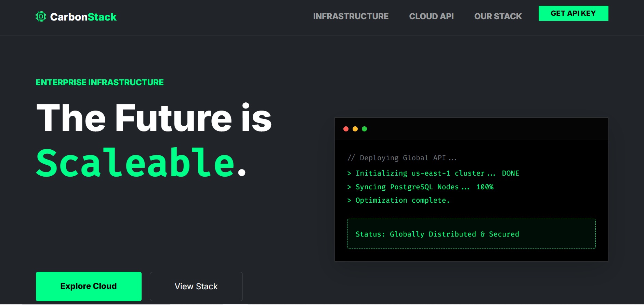Click the DONE status text in terminal
The image size is (644, 305).
click(x=510, y=173)
